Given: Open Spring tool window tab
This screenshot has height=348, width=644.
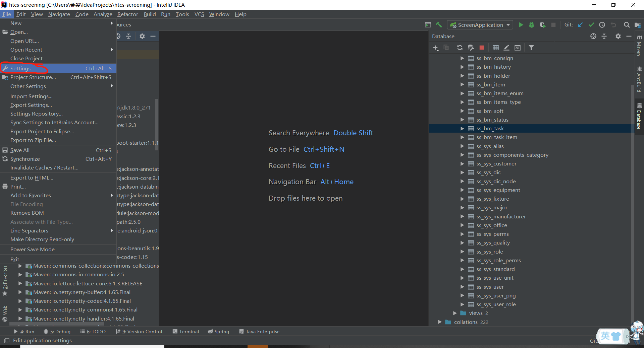Looking at the screenshot, I should pyautogui.click(x=218, y=332).
